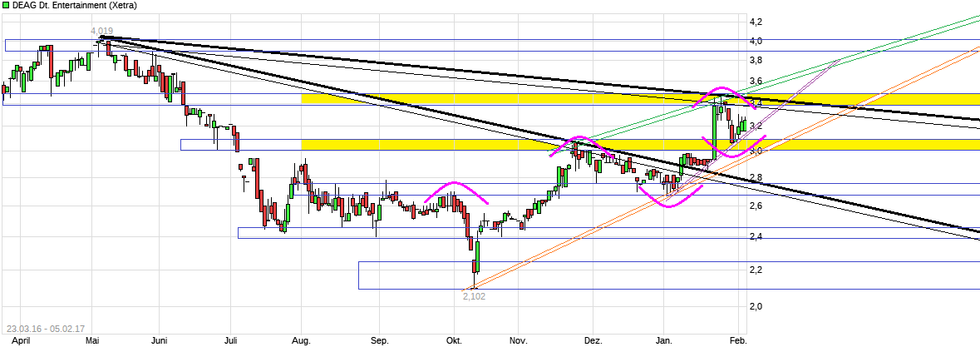The width and height of the screenshot is (980, 352).
Task: Click the green legend square beside DEAG title
Action: click(6, 6)
